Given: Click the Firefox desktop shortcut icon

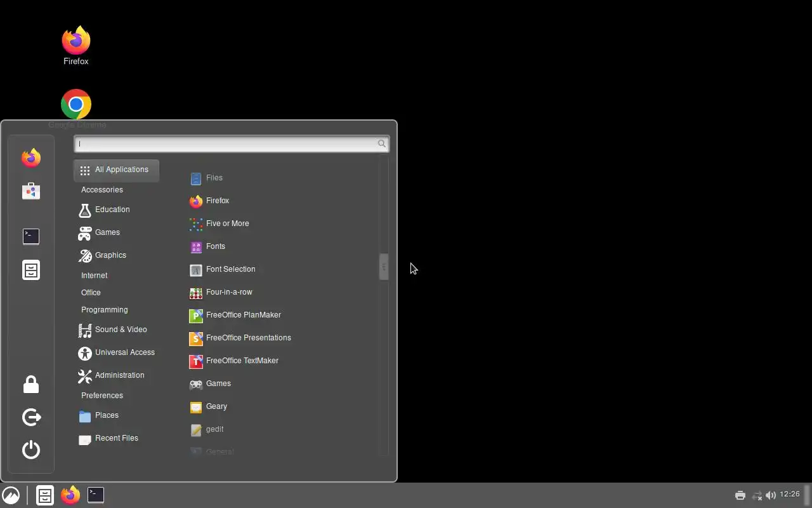Looking at the screenshot, I should point(76,41).
